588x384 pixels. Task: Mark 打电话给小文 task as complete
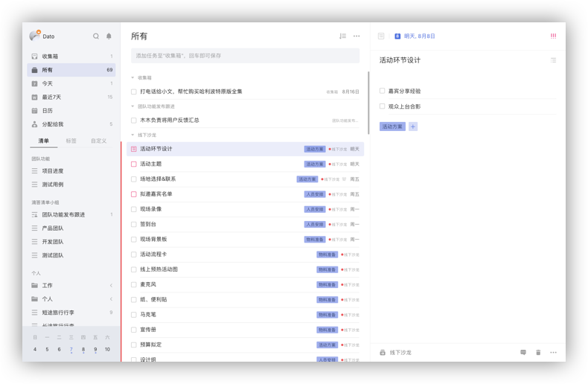point(134,92)
